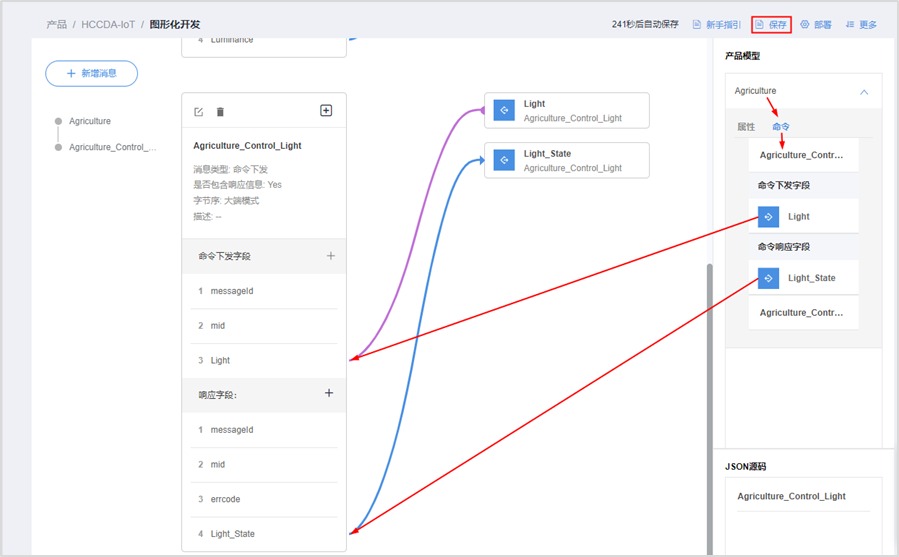Click the Light command field icon in product model
The height and width of the screenshot is (557, 899).
click(x=768, y=216)
